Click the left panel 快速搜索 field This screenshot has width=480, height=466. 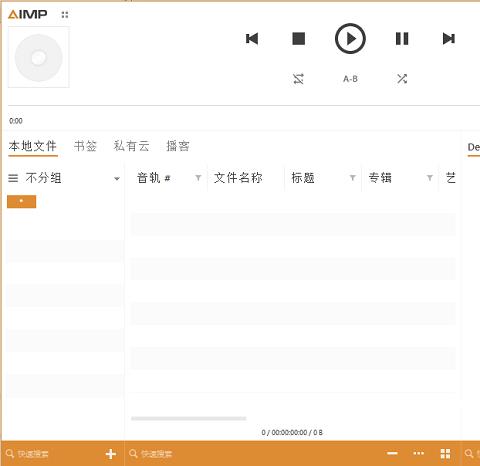[x=33, y=454]
